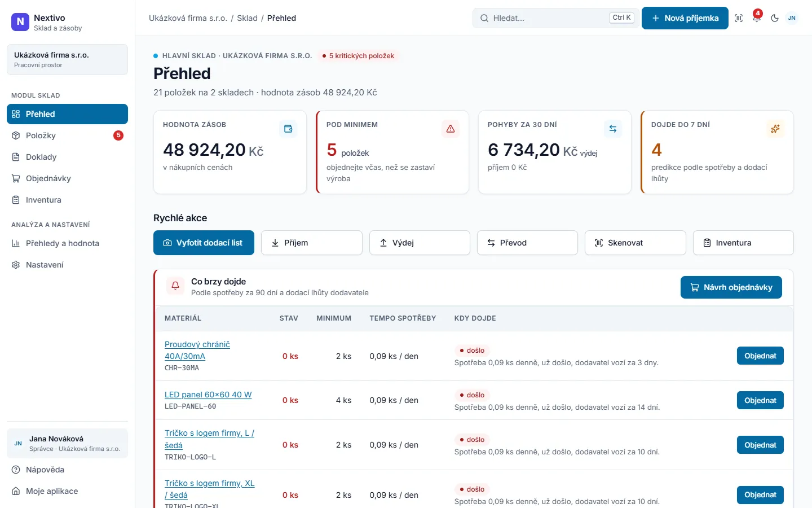
Task: Open the Jana Nováková profile card
Action: point(67,443)
